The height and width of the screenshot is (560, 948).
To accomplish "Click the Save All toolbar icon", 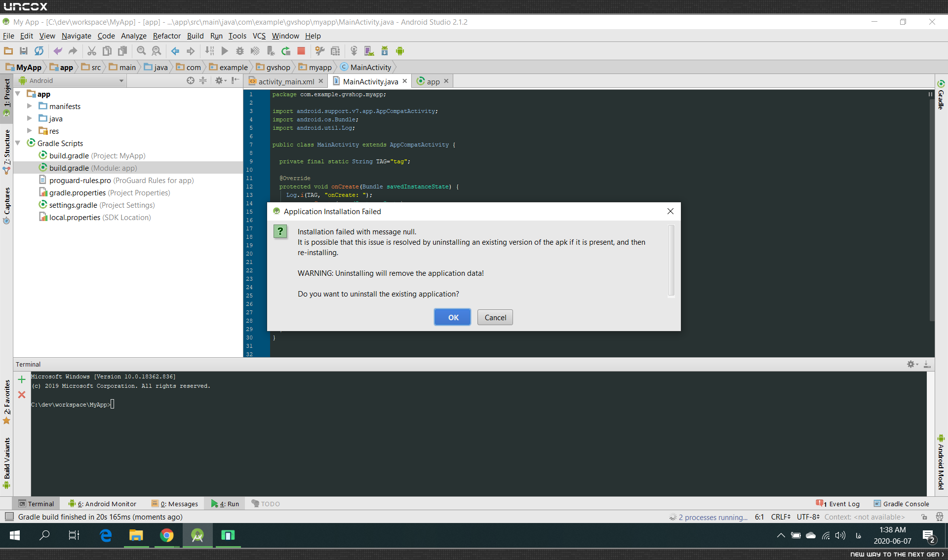I will click(23, 51).
